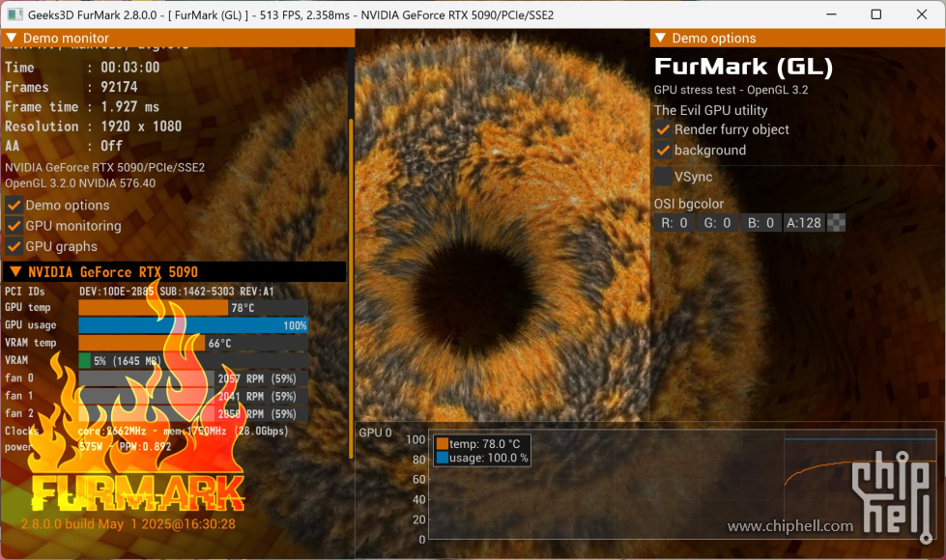Minimize the FurMark window
This screenshot has height=560, width=946.
pos(831,14)
